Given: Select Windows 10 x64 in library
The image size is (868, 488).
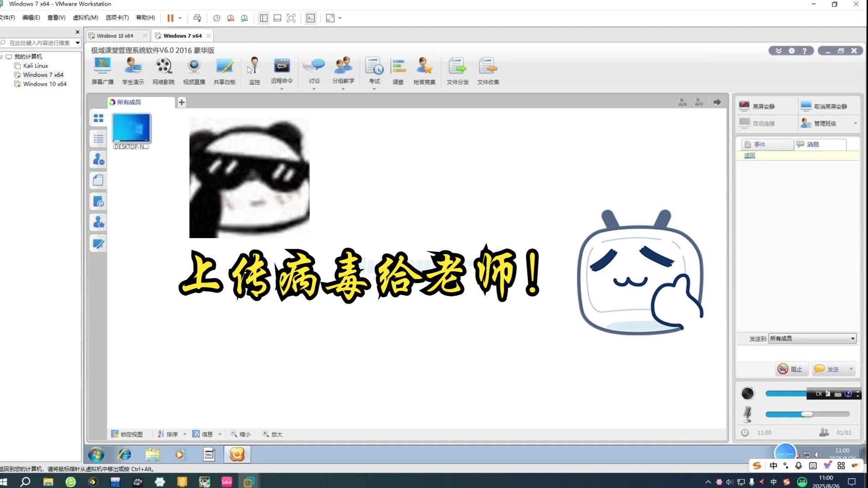Looking at the screenshot, I should 45,84.
